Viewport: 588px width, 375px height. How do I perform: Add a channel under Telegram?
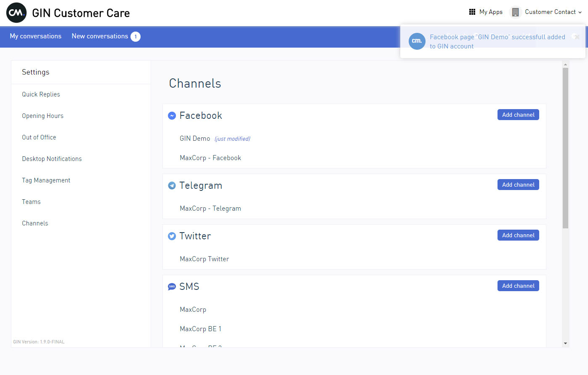coord(518,185)
